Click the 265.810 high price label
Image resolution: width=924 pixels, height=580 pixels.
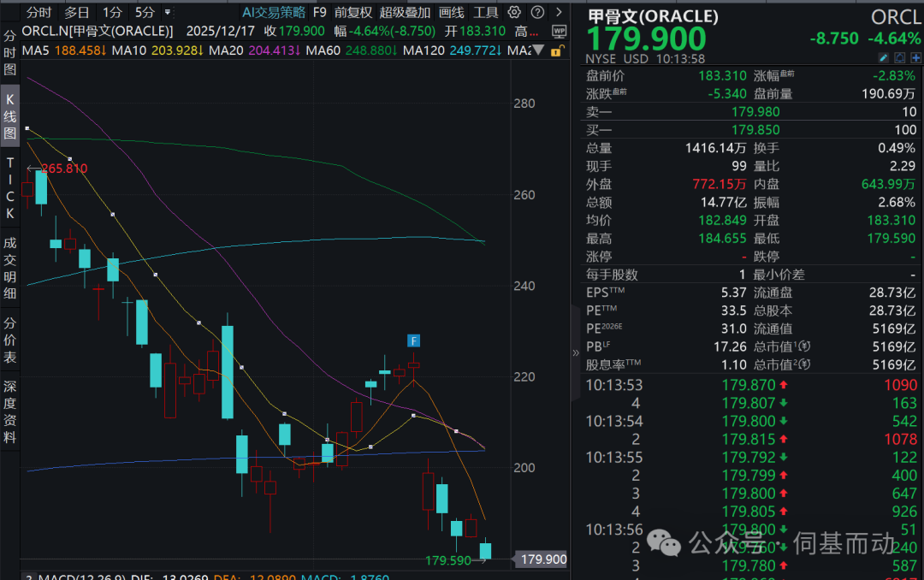[64, 169]
